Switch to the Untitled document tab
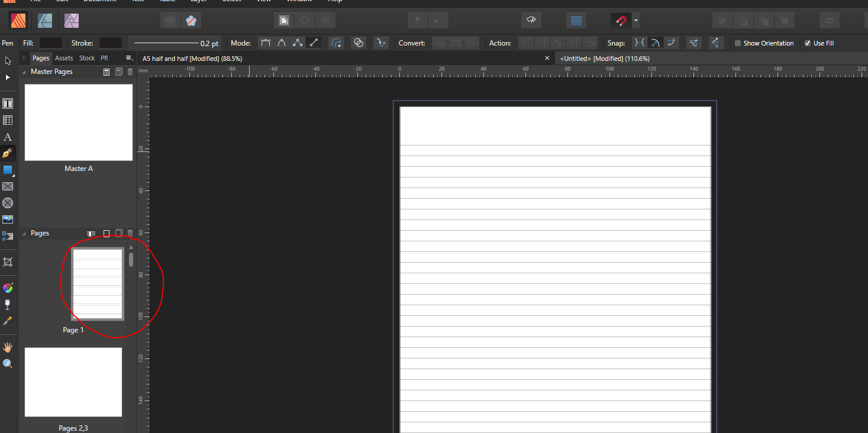This screenshot has height=433, width=868. [605, 59]
